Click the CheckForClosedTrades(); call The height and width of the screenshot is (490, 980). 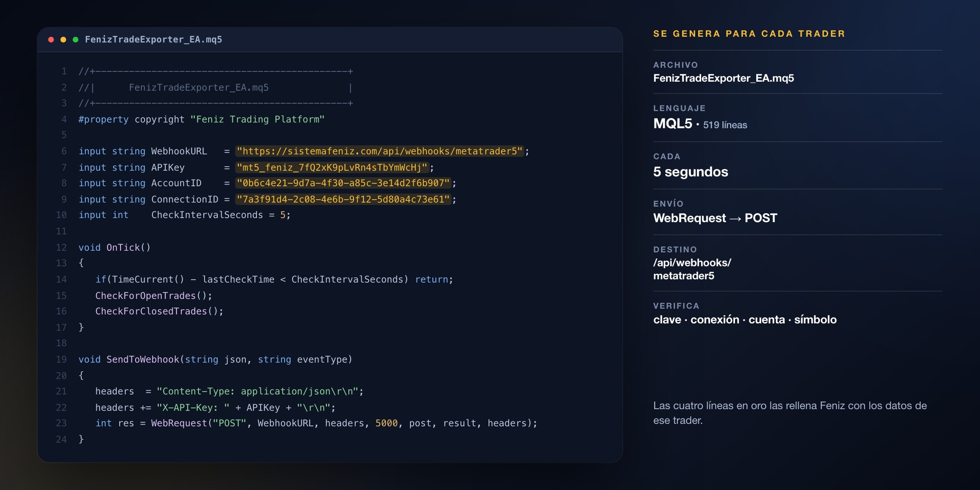click(160, 311)
